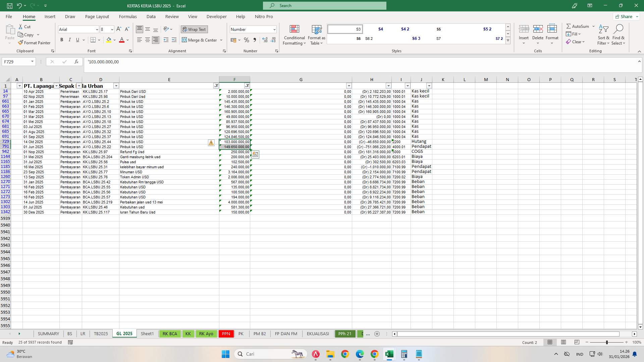Open the SUMMARY sheet

pos(48,334)
